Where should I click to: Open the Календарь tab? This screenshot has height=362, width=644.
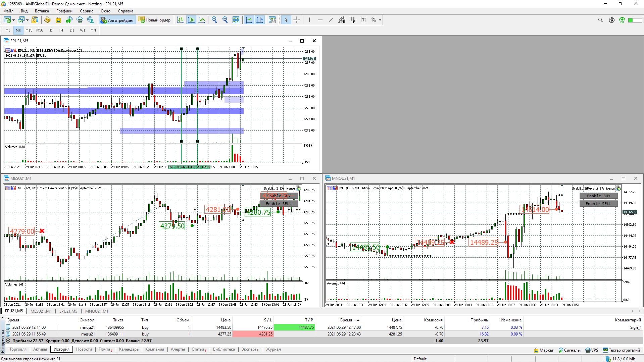pos(129,349)
